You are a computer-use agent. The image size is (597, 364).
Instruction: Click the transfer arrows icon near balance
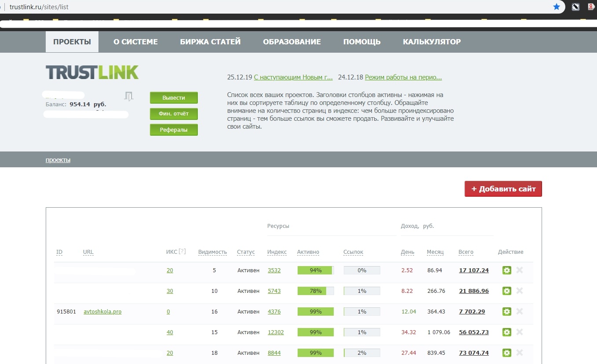pos(128,96)
